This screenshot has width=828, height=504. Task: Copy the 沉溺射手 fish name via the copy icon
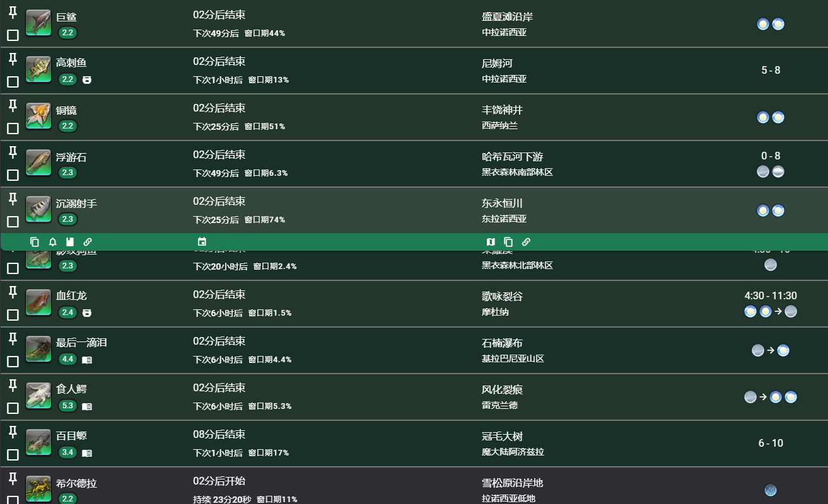(x=35, y=242)
